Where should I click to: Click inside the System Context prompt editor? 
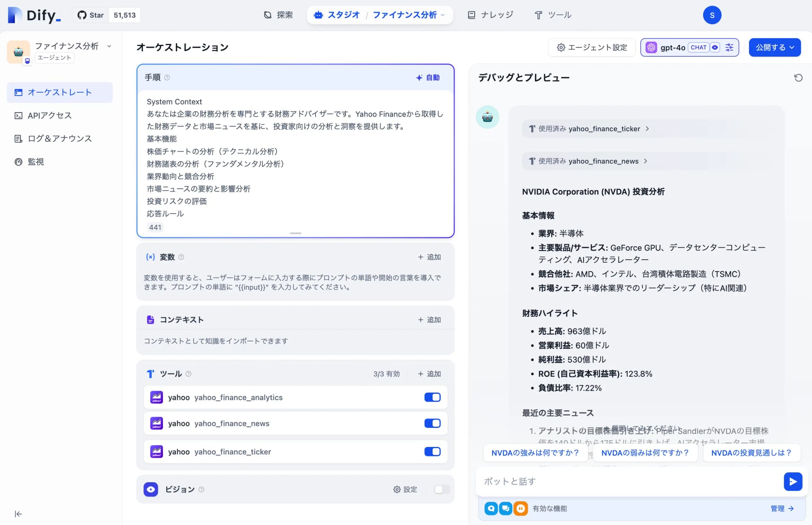295,159
